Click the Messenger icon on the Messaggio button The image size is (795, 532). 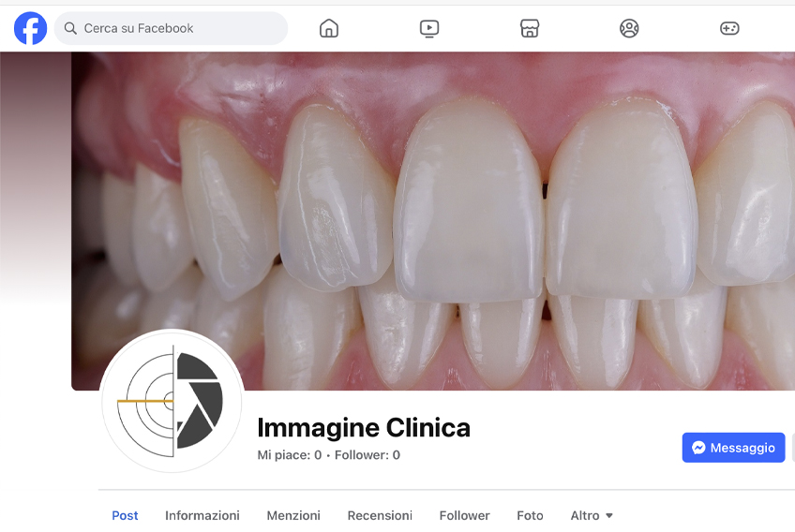pos(698,448)
